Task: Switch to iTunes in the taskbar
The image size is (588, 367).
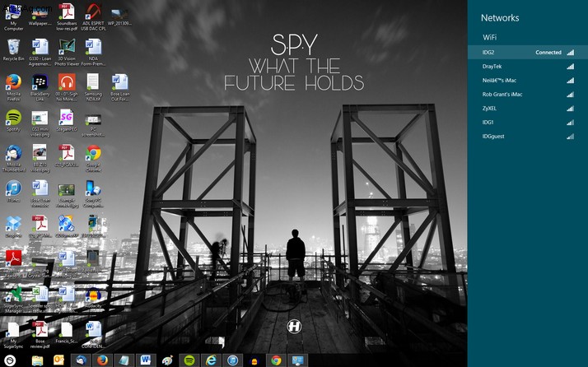Action: point(232,360)
